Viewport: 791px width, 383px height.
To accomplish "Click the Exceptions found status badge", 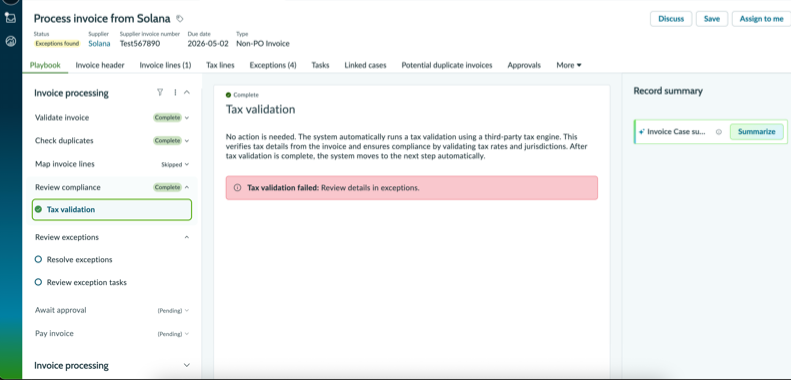I will click(57, 43).
